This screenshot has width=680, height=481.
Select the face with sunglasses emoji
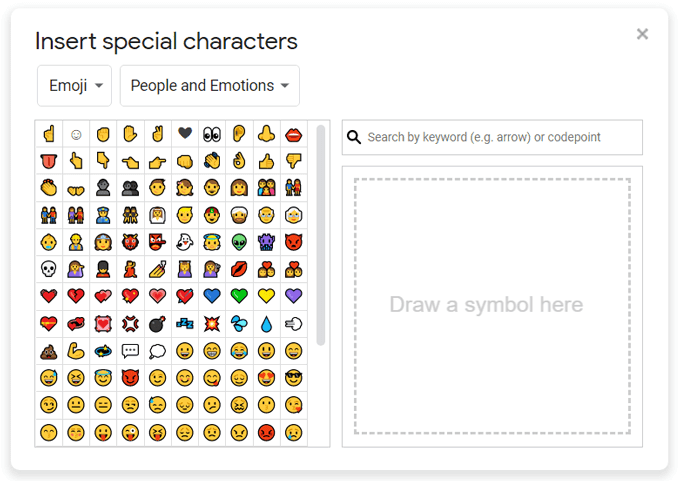click(x=293, y=378)
